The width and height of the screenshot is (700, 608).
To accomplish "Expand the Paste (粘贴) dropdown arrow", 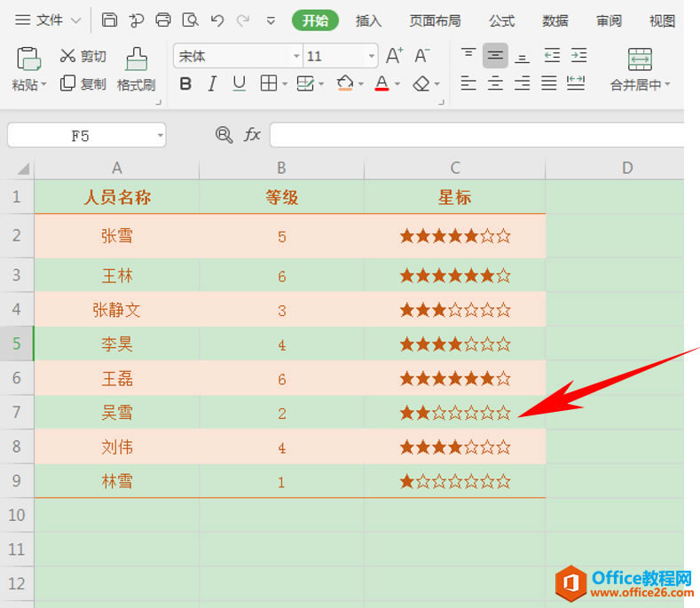I will pyautogui.click(x=43, y=84).
